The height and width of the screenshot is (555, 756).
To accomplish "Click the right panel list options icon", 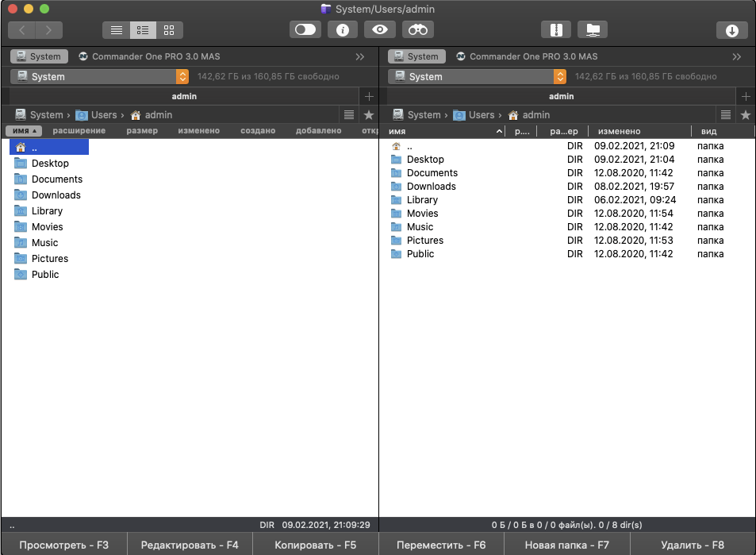I will click(726, 115).
